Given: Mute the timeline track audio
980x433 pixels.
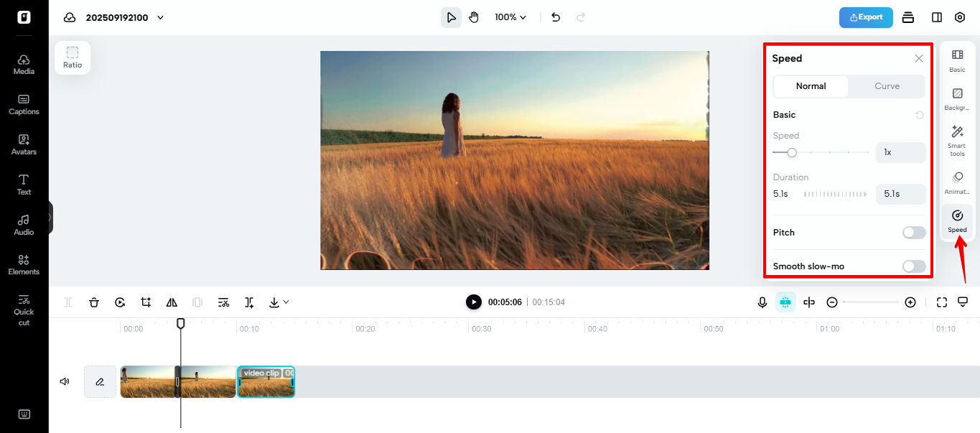Looking at the screenshot, I should tap(65, 381).
